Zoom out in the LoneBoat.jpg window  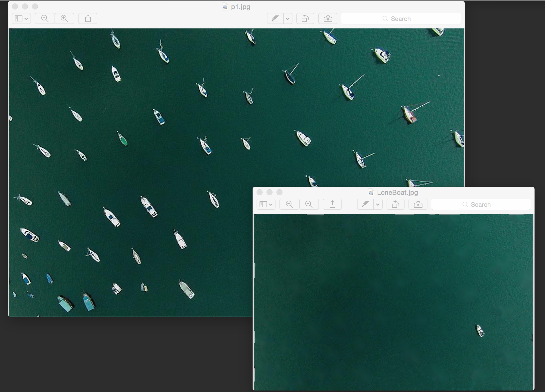(289, 204)
